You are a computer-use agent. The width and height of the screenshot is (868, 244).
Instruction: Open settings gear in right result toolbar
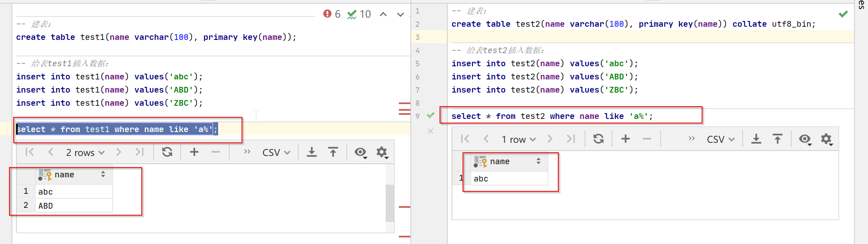(x=826, y=139)
